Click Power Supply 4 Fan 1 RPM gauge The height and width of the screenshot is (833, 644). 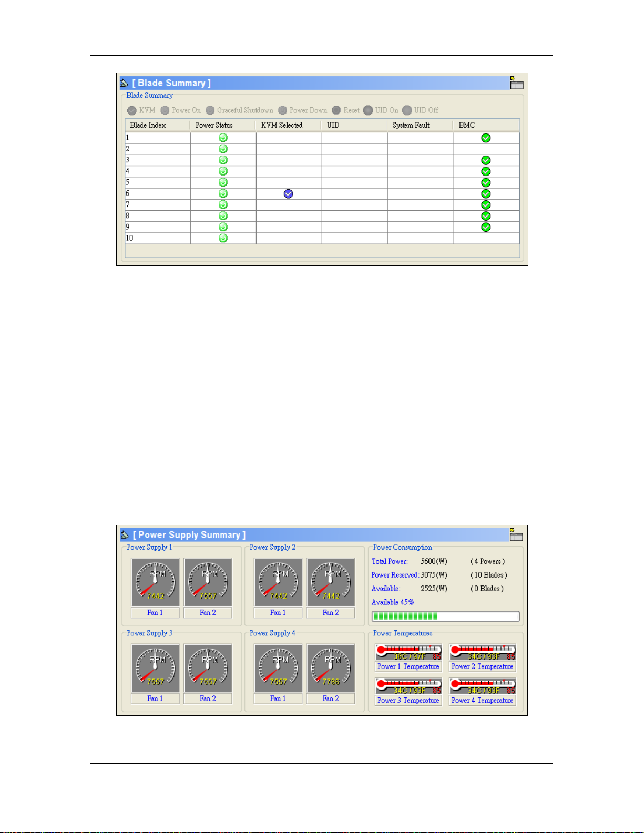click(x=278, y=668)
